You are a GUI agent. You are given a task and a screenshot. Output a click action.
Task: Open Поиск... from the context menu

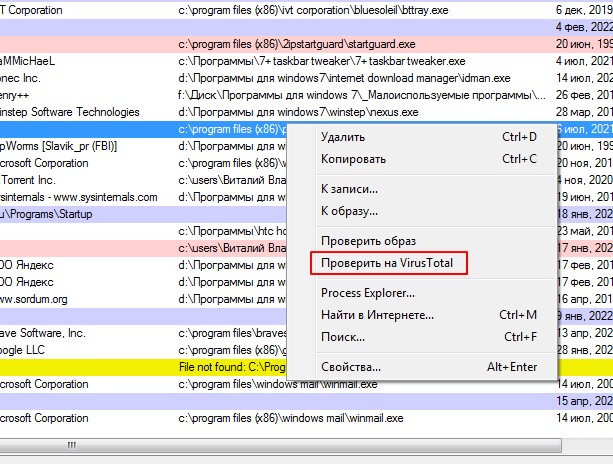(x=437, y=337)
